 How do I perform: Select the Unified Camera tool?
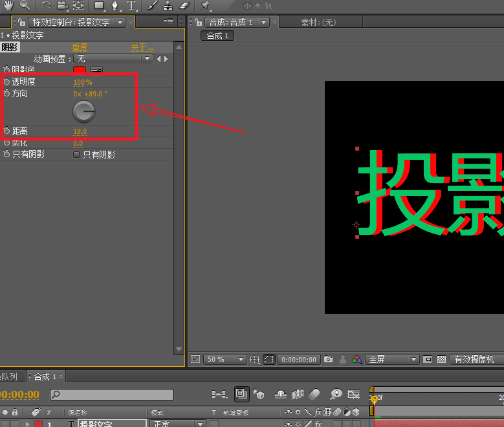tap(62, 5)
